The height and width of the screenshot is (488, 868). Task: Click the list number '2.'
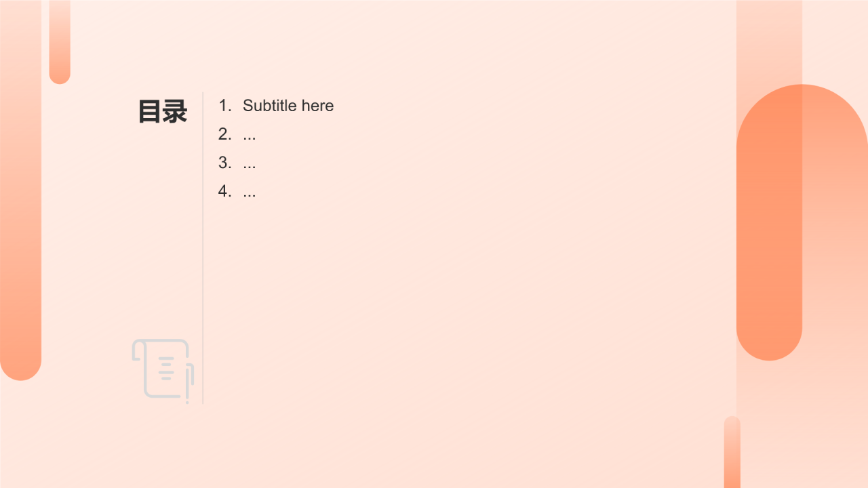point(225,134)
